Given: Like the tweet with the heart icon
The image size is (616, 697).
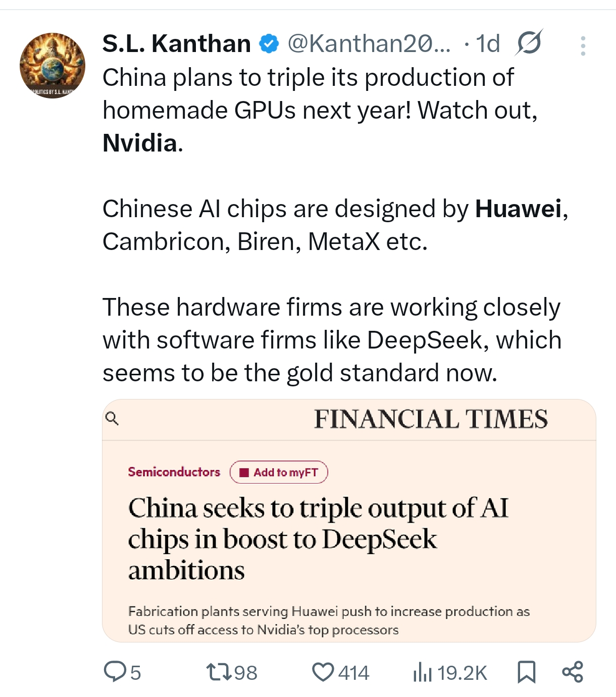Looking at the screenshot, I should pos(323,672).
